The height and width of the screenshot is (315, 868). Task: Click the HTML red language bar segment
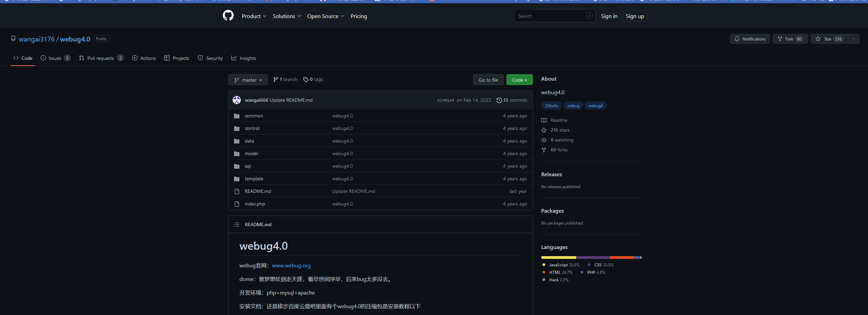[x=621, y=258]
